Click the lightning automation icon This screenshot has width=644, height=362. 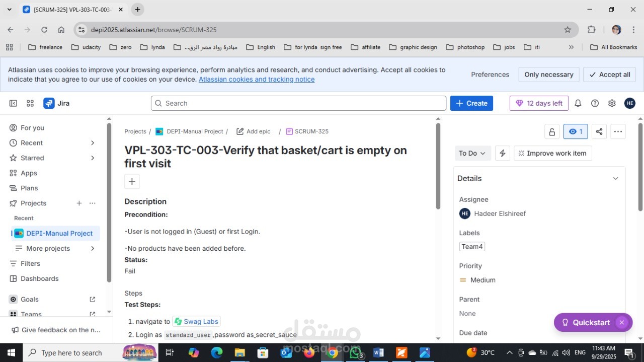point(503,153)
